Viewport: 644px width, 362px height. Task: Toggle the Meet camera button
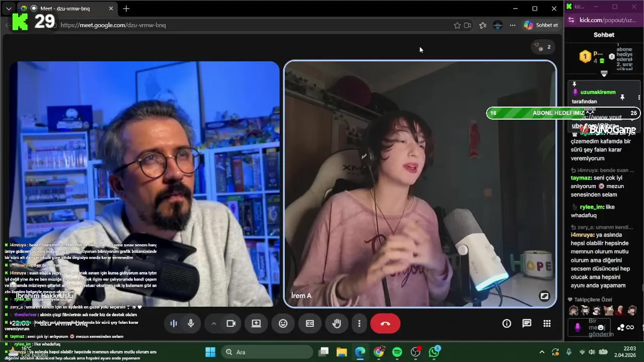point(231,323)
